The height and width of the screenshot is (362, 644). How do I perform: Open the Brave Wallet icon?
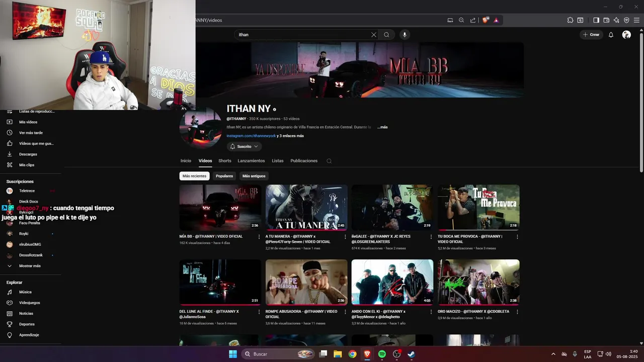[606, 20]
